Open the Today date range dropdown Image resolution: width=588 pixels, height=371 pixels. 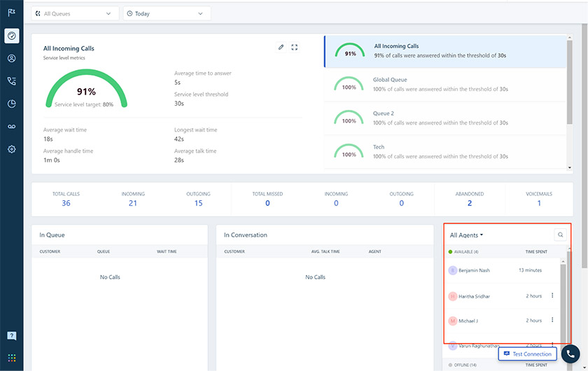[167, 13]
